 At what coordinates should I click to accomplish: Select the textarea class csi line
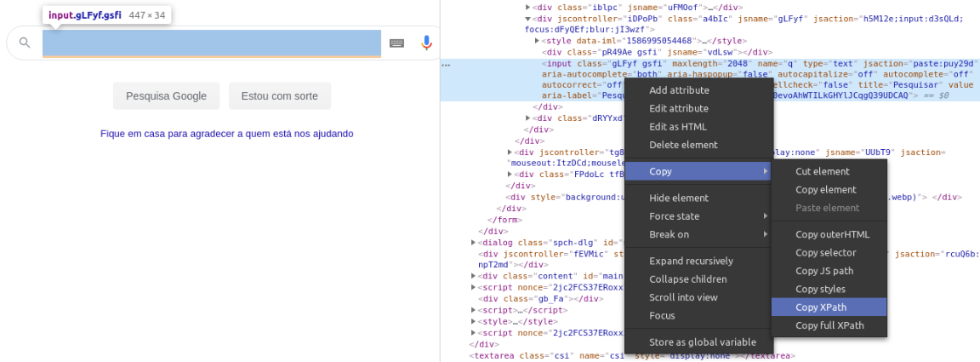(x=632, y=356)
